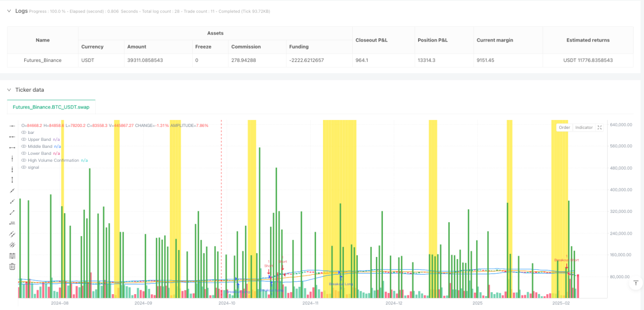
Task: Select the parallel lines channel tool
Action: pyautogui.click(x=12, y=234)
